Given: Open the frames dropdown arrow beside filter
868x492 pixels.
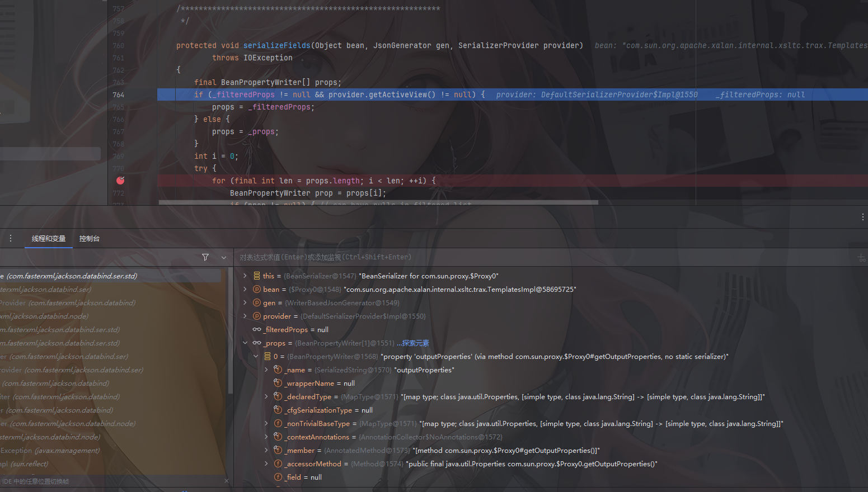Looking at the screenshot, I should [x=224, y=257].
